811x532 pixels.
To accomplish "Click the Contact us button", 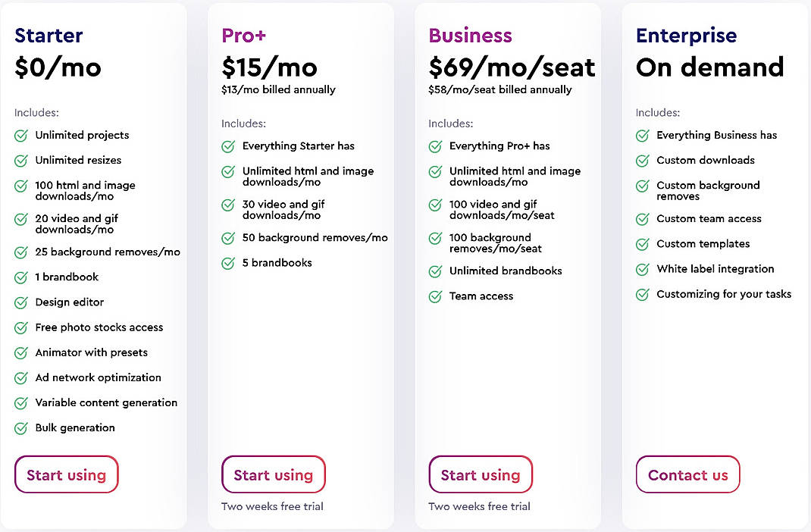I will [687, 474].
